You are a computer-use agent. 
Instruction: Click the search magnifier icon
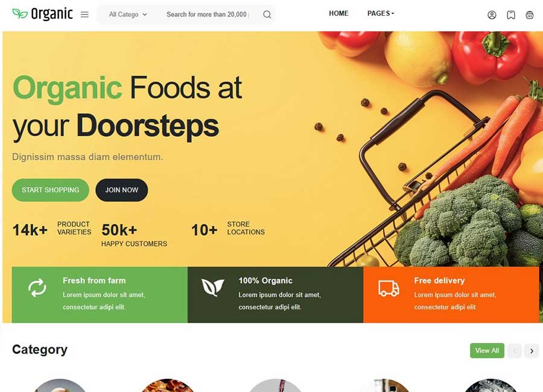[x=267, y=14]
